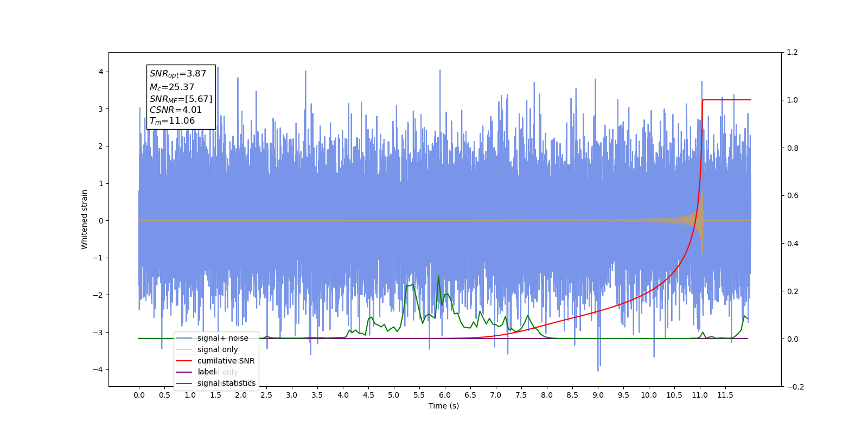Image resolution: width=868 pixels, height=434 pixels.
Task: Click the left-axis tick labeled −4
Action: 98,369
